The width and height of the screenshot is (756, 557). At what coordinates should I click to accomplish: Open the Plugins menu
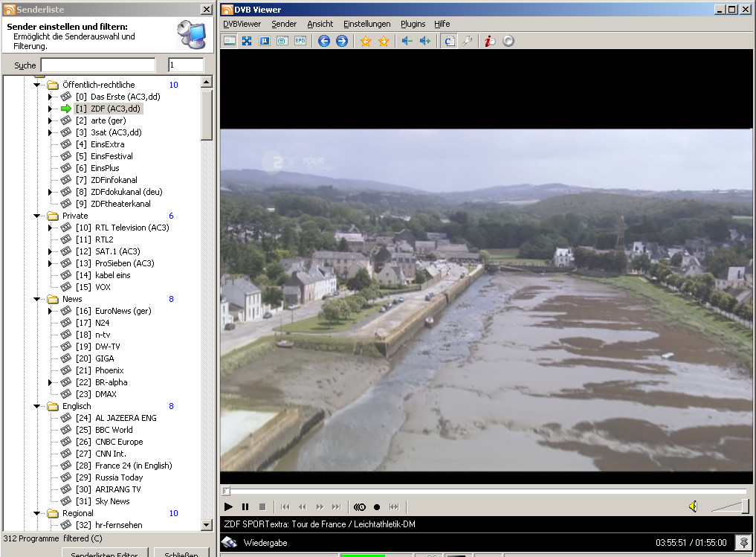point(413,24)
